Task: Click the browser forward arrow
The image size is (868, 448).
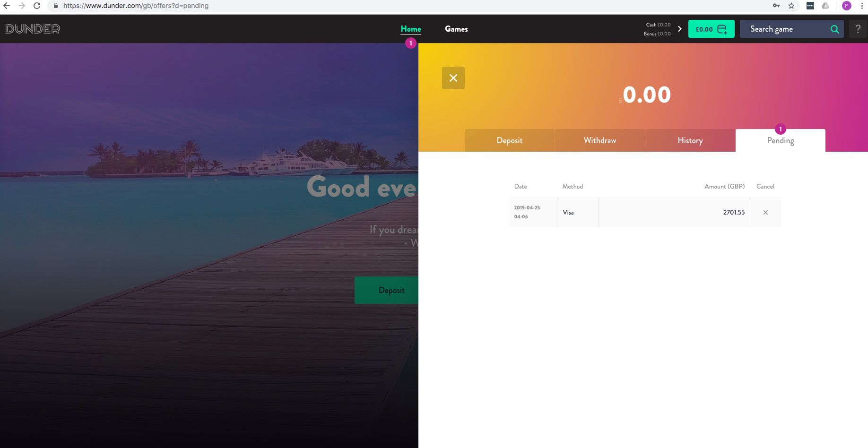Action: (22, 6)
